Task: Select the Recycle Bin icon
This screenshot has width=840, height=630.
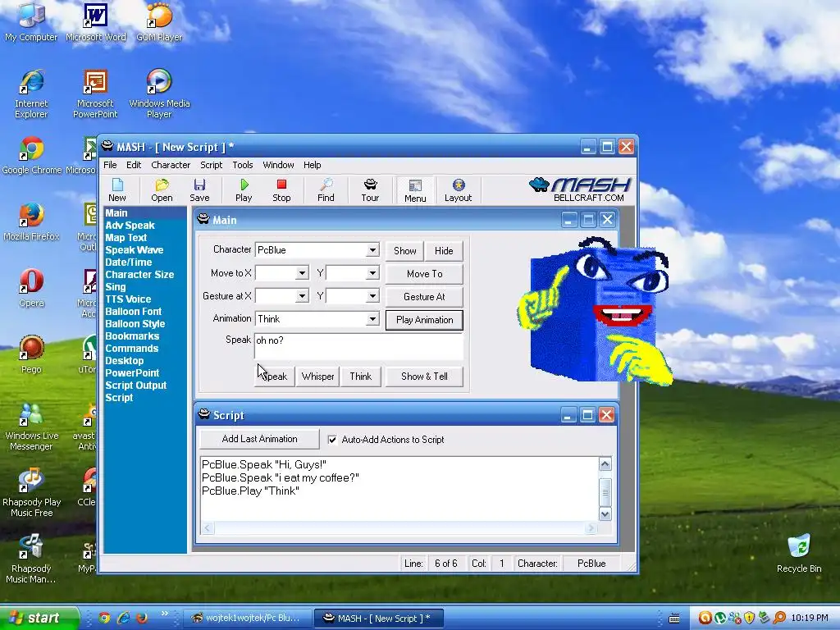Action: [799, 554]
